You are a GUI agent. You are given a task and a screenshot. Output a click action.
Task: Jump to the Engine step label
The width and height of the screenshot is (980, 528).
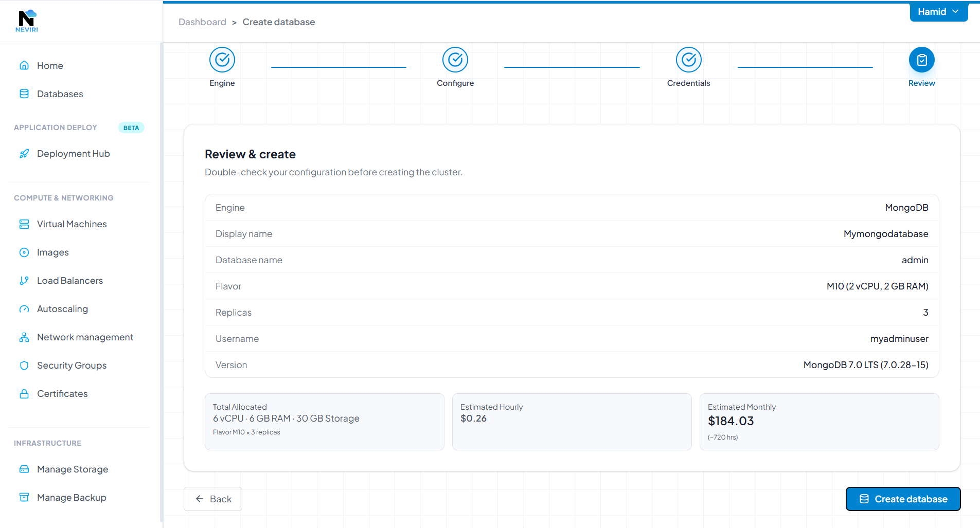[222, 83]
